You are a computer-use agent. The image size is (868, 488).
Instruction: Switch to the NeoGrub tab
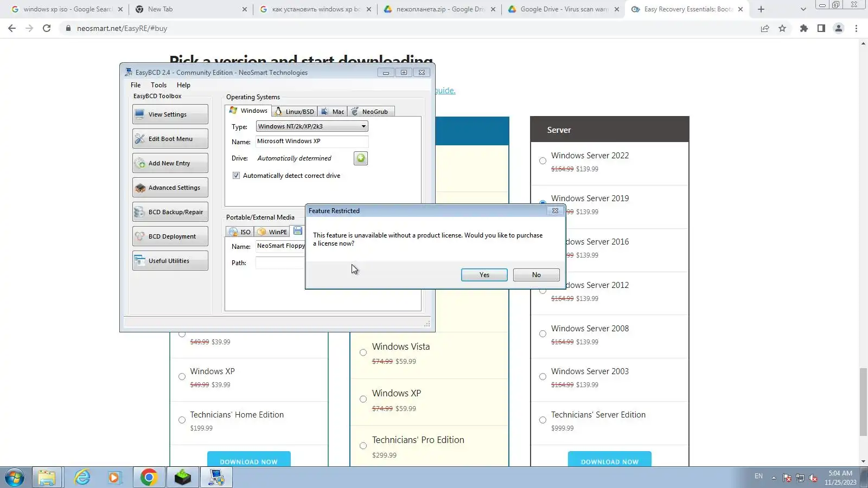tap(370, 112)
